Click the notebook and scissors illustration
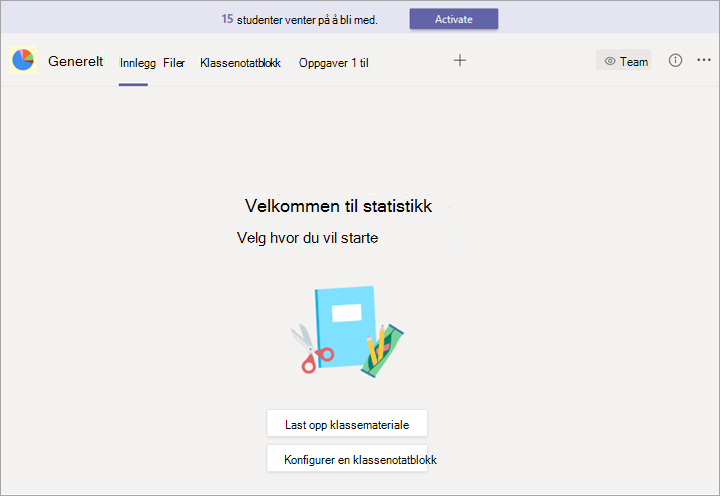The height and width of the screenshot is (496, 720). 347,332
